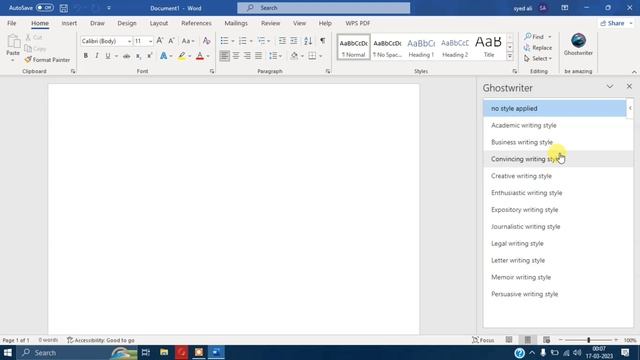
Task: Clear all formatting icon
Action: point(207,41)
